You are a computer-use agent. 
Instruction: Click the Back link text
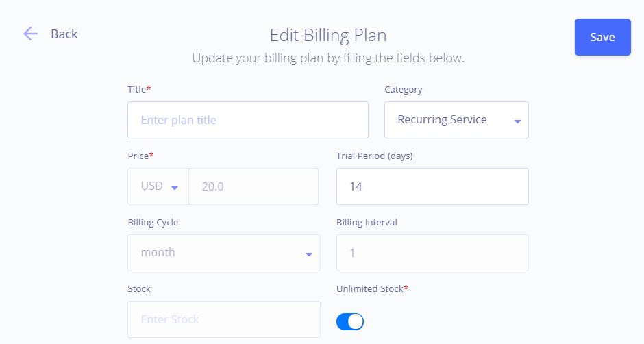pyautogui.click(x=64, y=34)
